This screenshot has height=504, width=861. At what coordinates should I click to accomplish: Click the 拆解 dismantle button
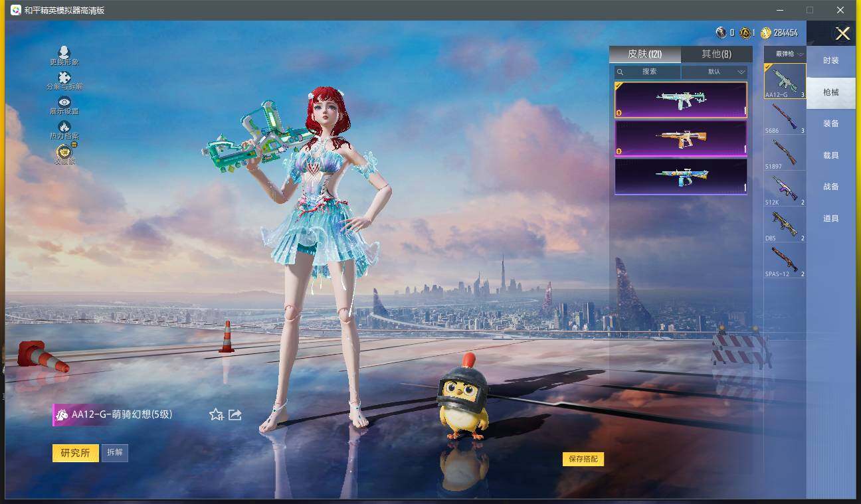[114, 453]
